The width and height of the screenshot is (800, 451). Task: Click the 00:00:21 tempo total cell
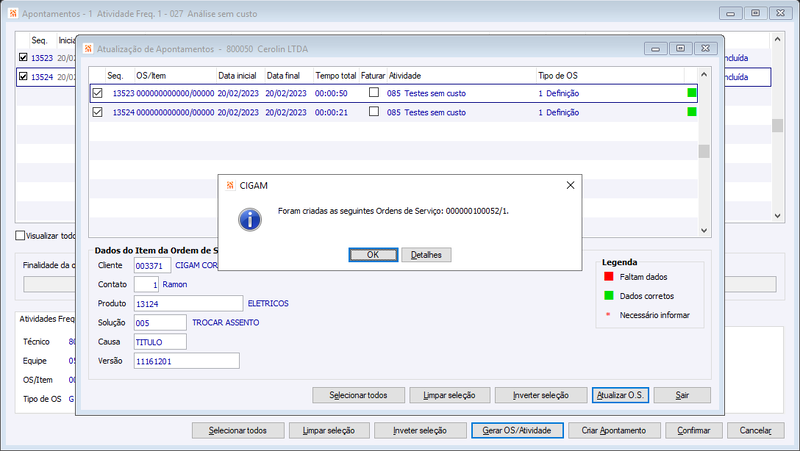(x=331, y=112)
